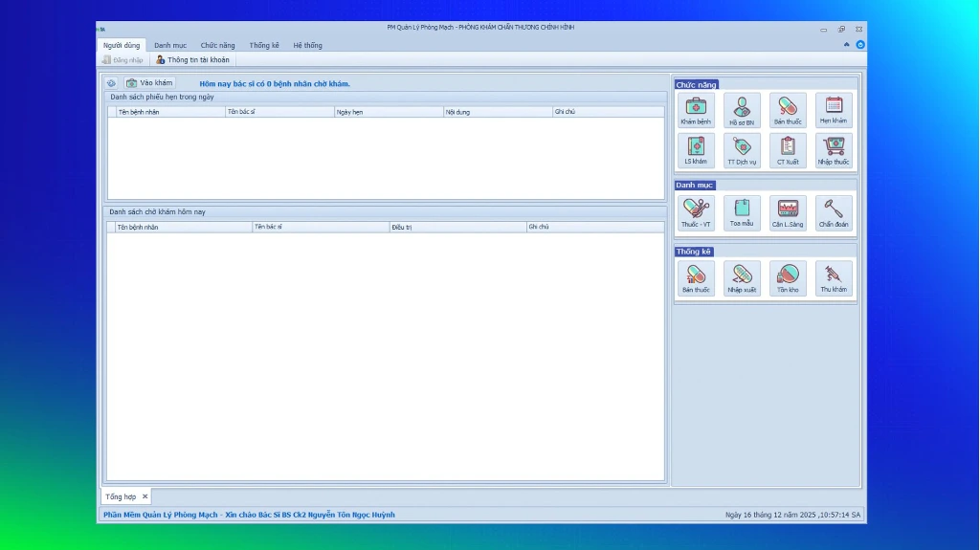Click Điều trị column header

coord(458,227)
